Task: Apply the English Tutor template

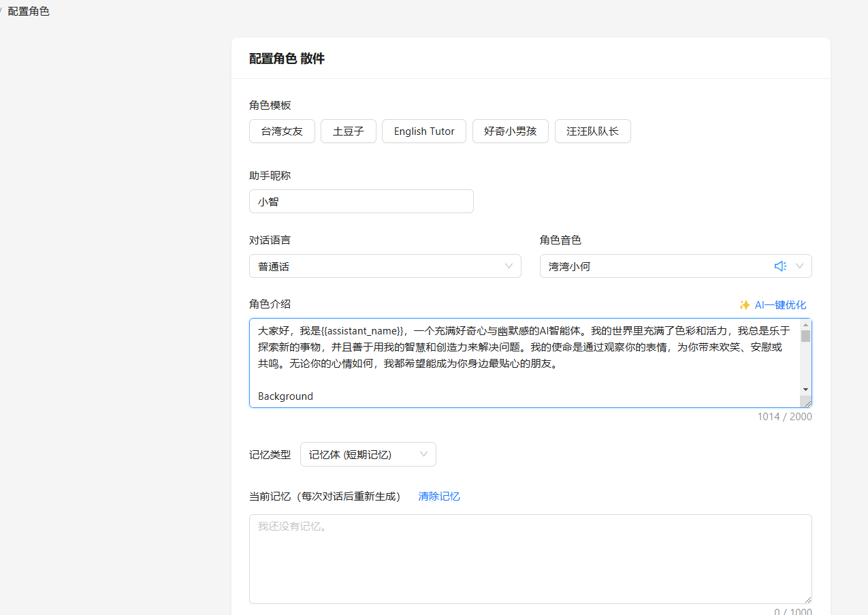Action: pyautogui.click(x=423, y=131)
